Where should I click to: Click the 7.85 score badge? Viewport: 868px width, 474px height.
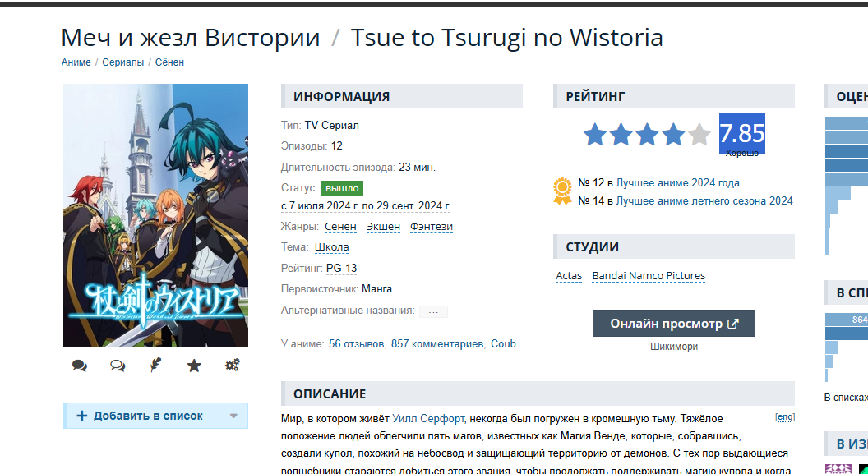(x=741, y=133)
